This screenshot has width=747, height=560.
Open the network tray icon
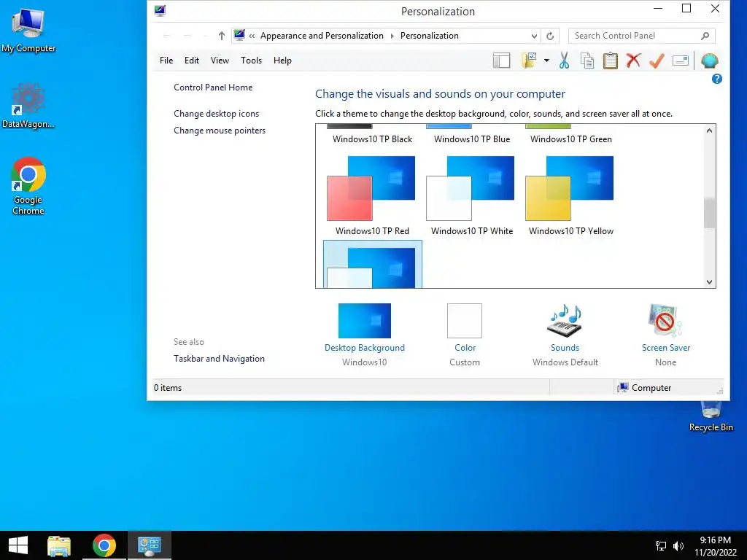[661, 545]
